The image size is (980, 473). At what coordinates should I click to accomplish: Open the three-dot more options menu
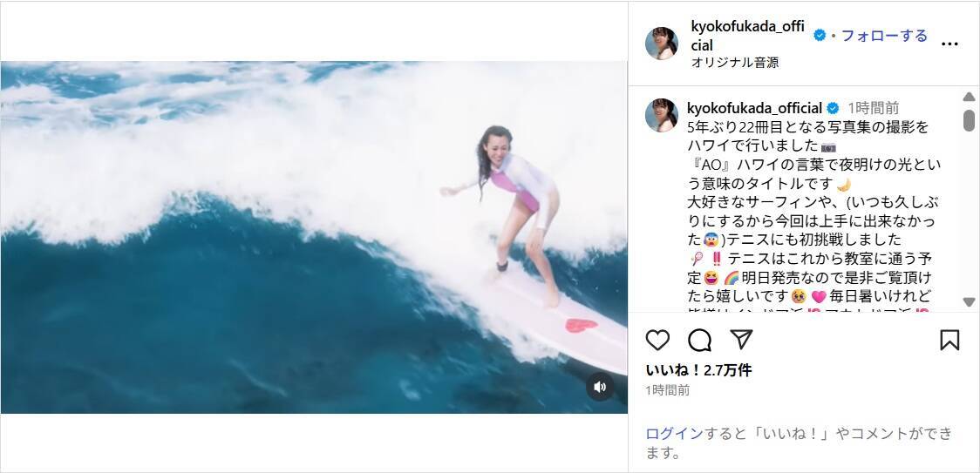coord(949,44)
